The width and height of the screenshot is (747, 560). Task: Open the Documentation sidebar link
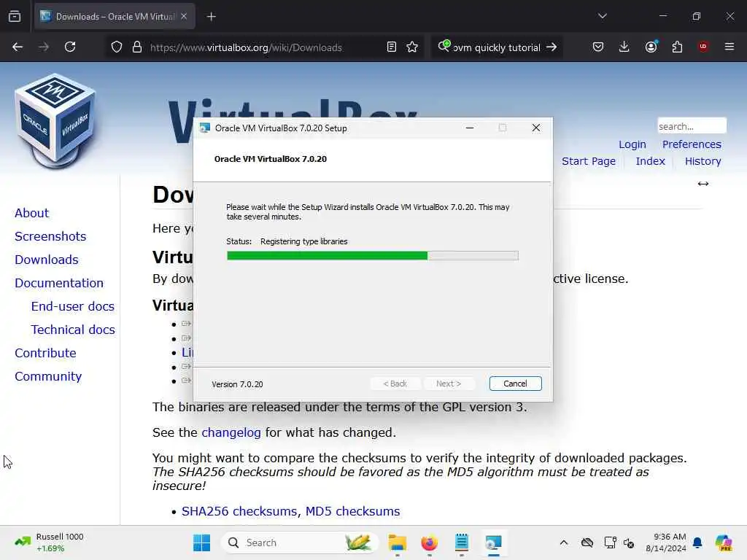click(x=59, y=283)
